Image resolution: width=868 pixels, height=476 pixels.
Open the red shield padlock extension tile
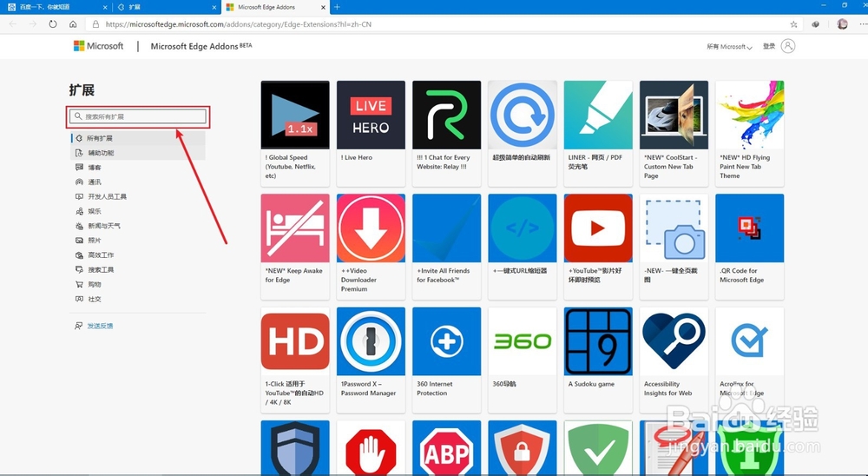click(523, 447)
